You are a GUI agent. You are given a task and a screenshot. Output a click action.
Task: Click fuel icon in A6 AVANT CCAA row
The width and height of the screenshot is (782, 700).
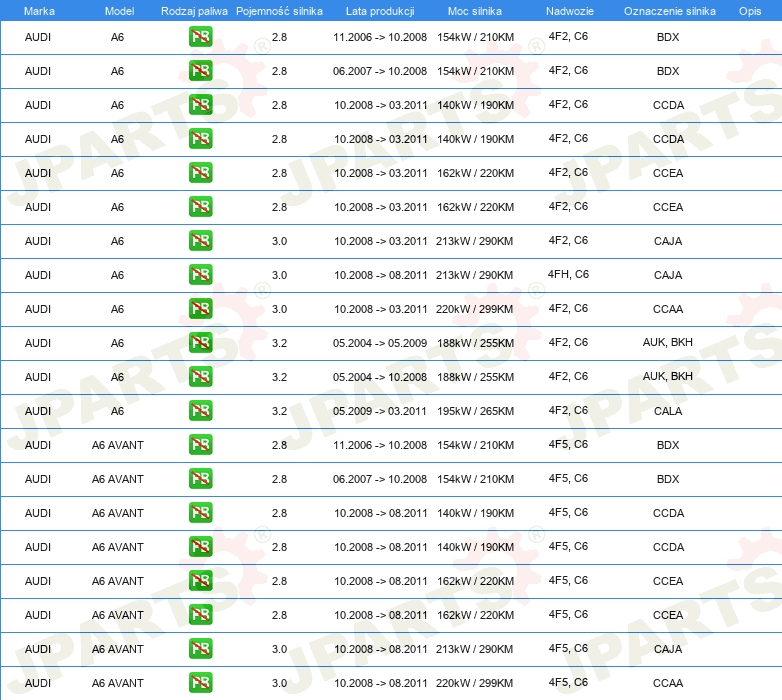[x=200, y=683]
